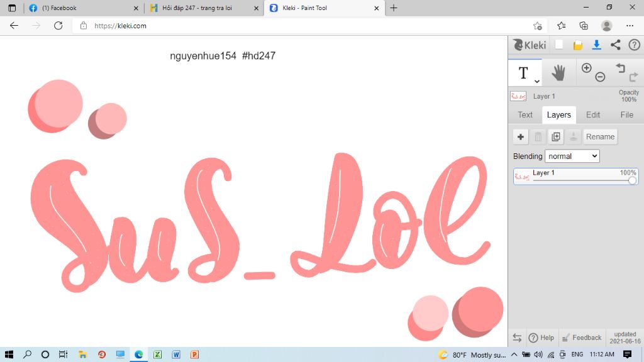644x362 pixels.
Task: Duplicate the layer
Action: pyautogui.click(x=556, y=136)
